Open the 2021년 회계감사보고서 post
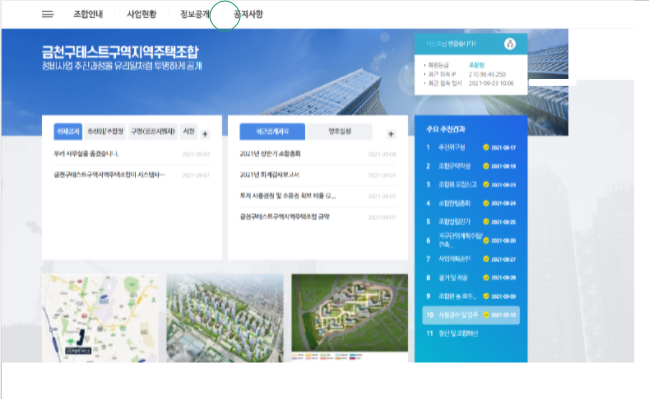 click(x=269, y=175)
